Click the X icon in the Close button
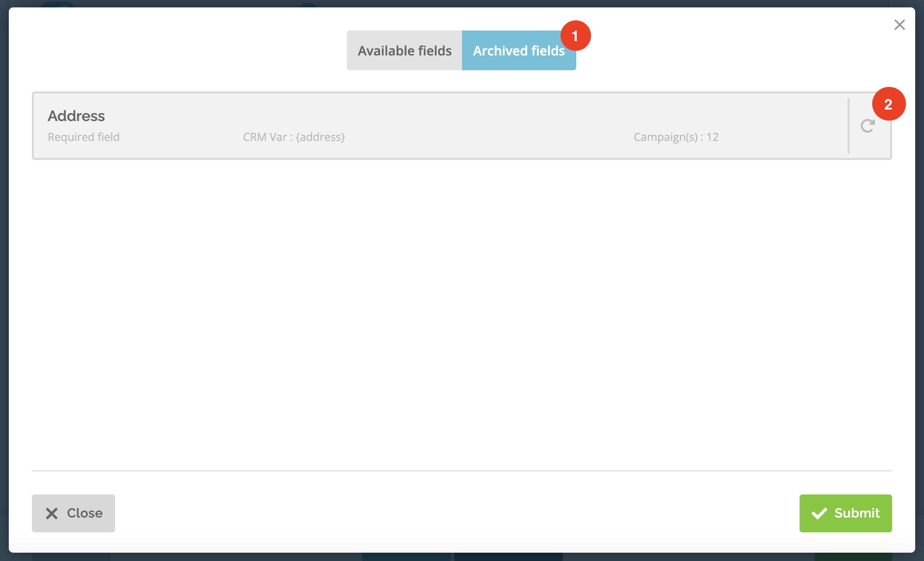This screenshot has width=924, height=561. point(52,513)
